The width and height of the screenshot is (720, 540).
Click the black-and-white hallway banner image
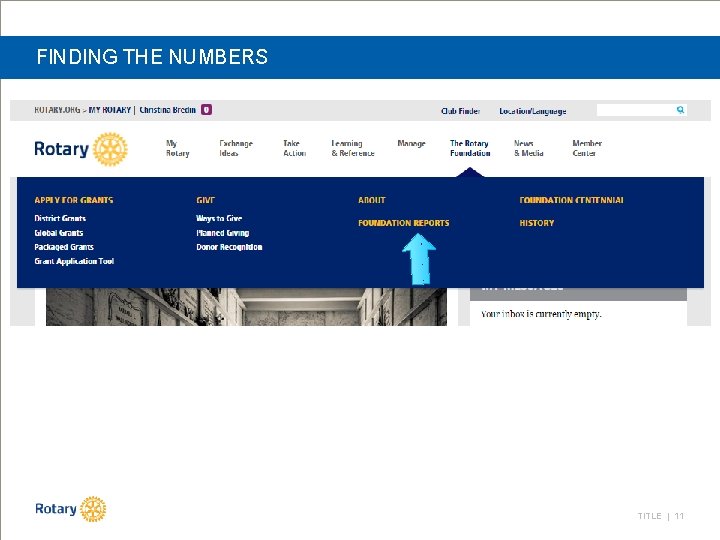pos(246,307)
